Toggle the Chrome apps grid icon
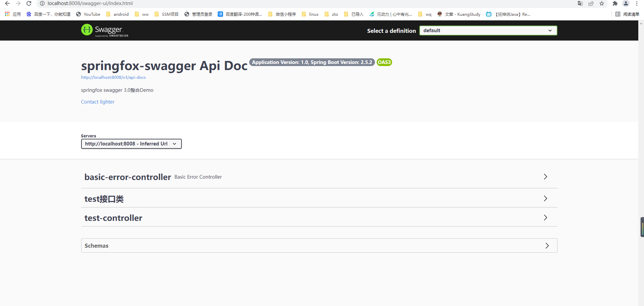This screenshot has width=644, height=306. (7, 14)
